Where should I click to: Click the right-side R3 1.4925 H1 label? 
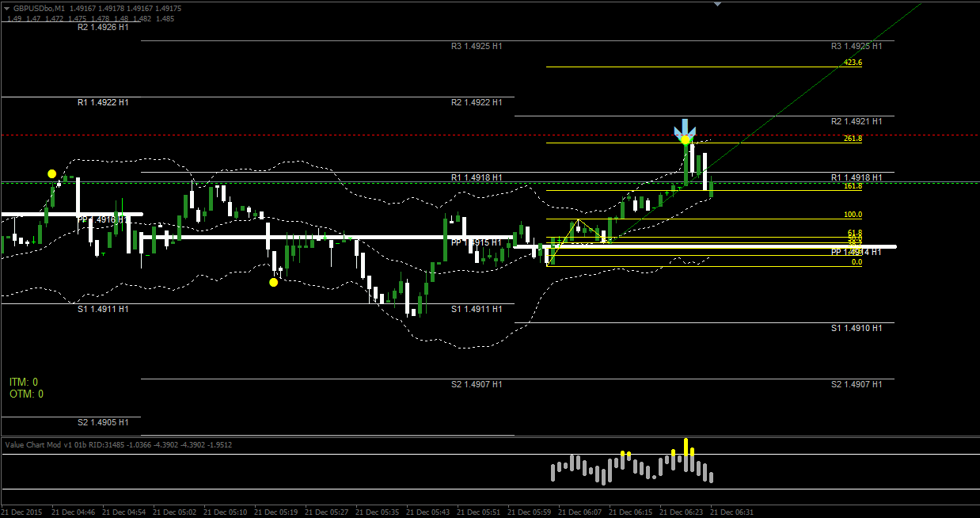(857, 47)
